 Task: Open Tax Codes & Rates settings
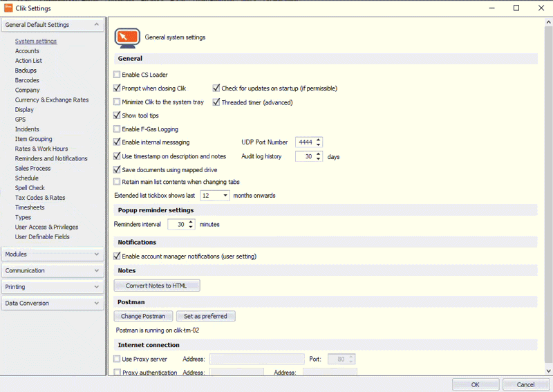pyautogui.click(x=40, y=198)
